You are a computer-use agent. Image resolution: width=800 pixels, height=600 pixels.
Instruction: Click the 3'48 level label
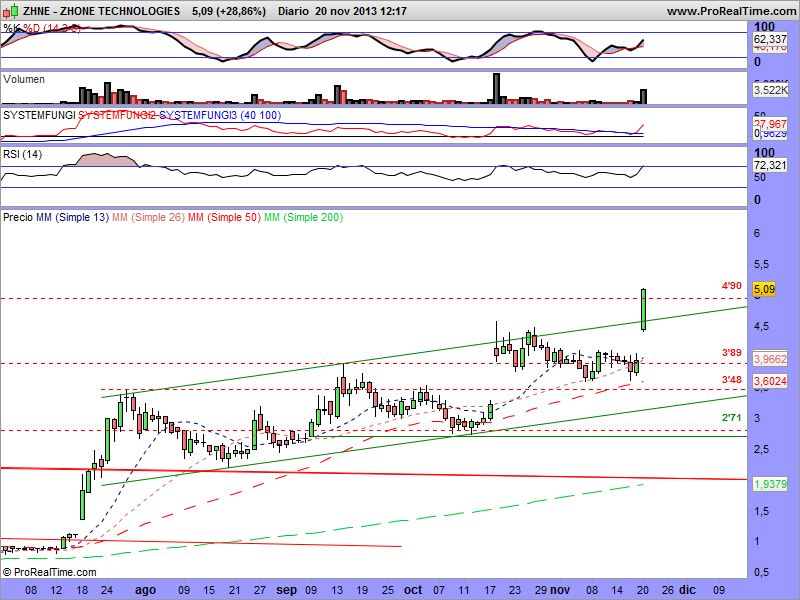731,380
